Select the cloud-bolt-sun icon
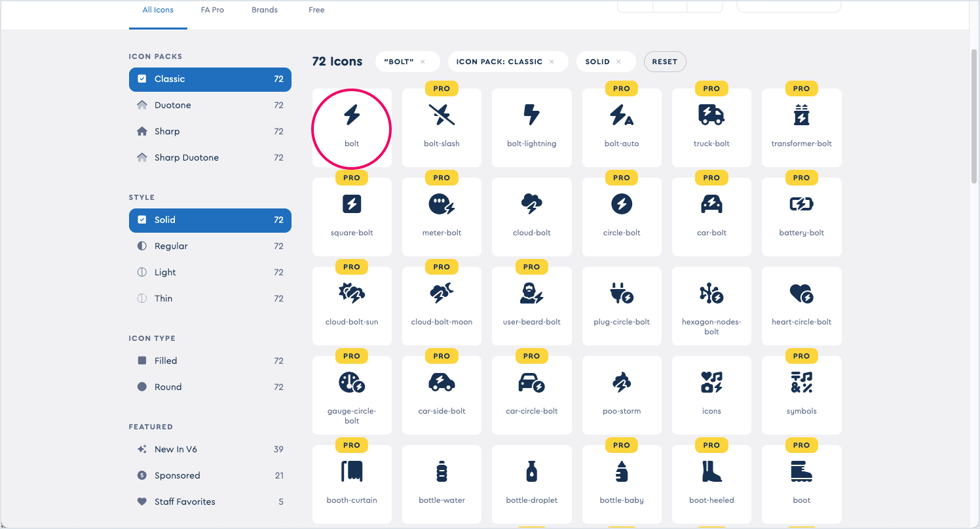980x529 pixels. 352,305
